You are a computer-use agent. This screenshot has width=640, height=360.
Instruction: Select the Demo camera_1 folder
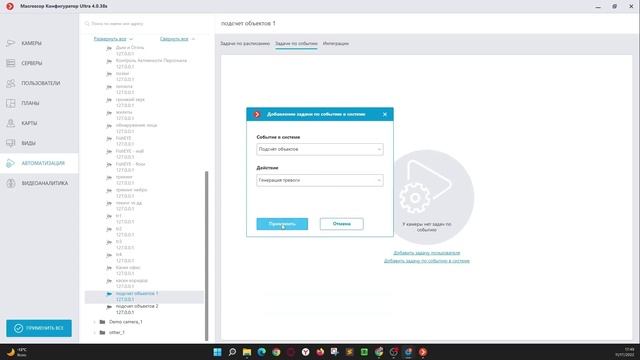[126, 322]
